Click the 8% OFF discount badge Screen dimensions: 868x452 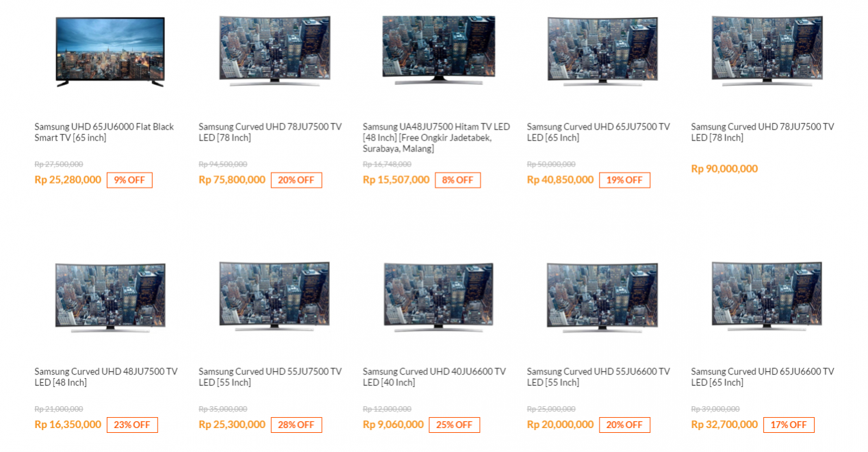[x=458, y=180]
